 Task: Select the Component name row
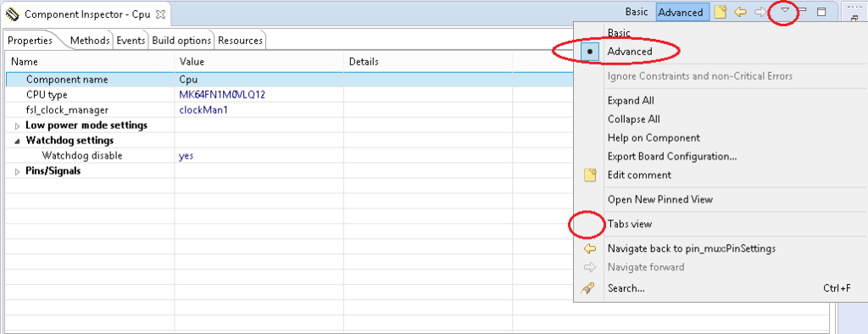tap(290, 79)
